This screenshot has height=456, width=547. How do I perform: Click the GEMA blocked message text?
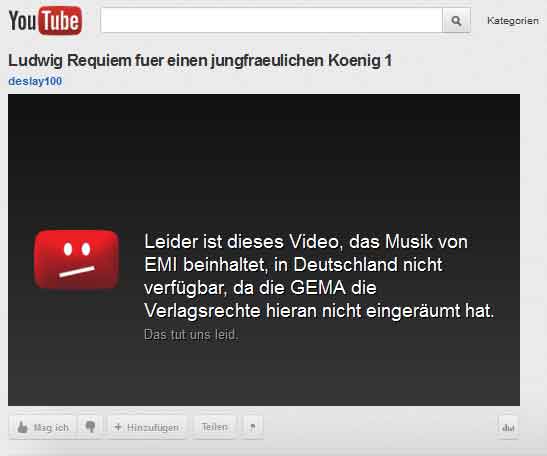point(319,276)
